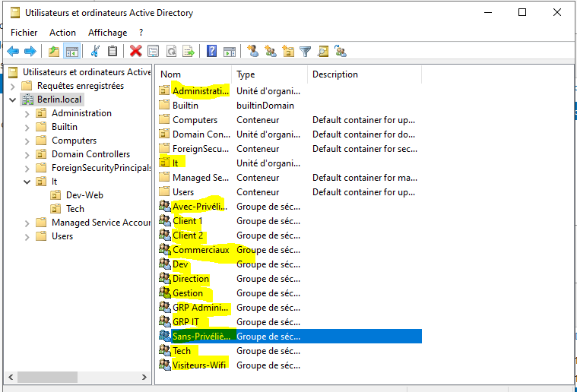Viewport: 577px width, 392px height.
Task: Click the Filter funnel toolbar icon
Action: point(306,51)
